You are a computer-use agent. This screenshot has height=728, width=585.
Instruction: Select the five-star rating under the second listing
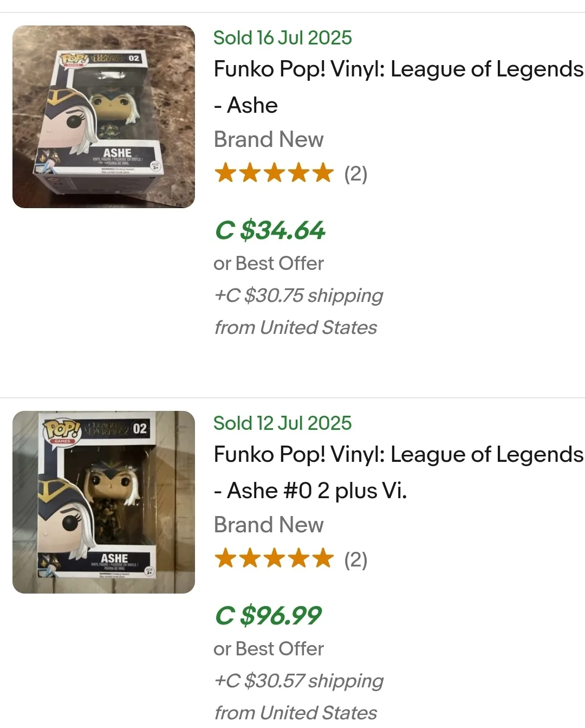click(x=274, y=558)
